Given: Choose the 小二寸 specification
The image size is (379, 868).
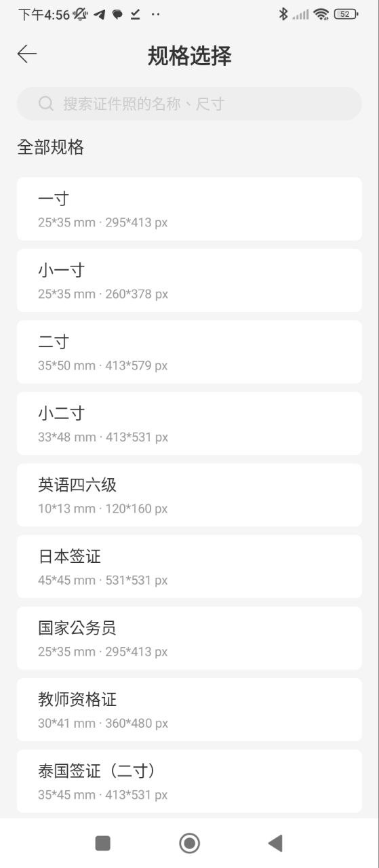Looking at the screenshot, I should pyautogui.click(x=189, y=424).
